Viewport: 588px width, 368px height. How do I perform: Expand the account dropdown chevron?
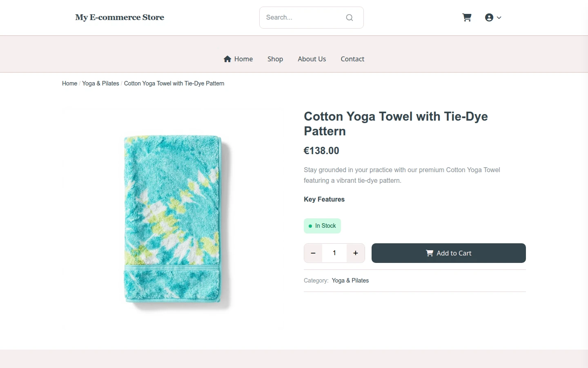click(x=499, y=18)
